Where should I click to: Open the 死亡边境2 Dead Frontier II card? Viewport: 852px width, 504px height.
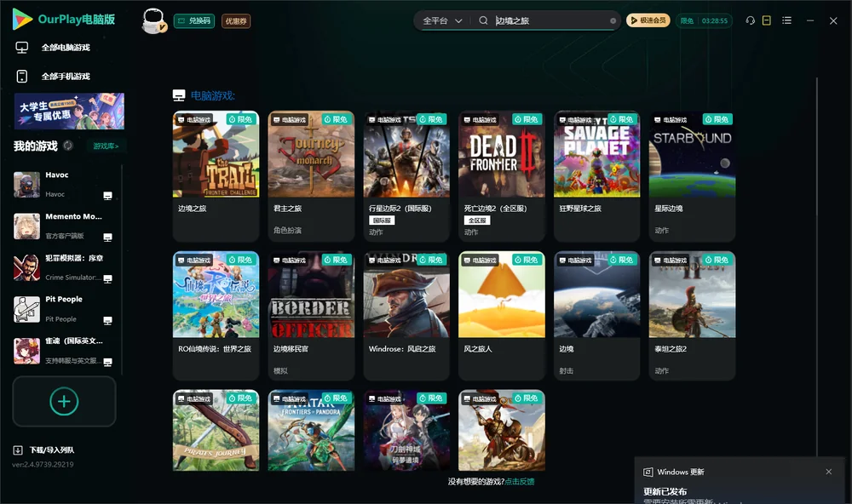coord(502,175)
